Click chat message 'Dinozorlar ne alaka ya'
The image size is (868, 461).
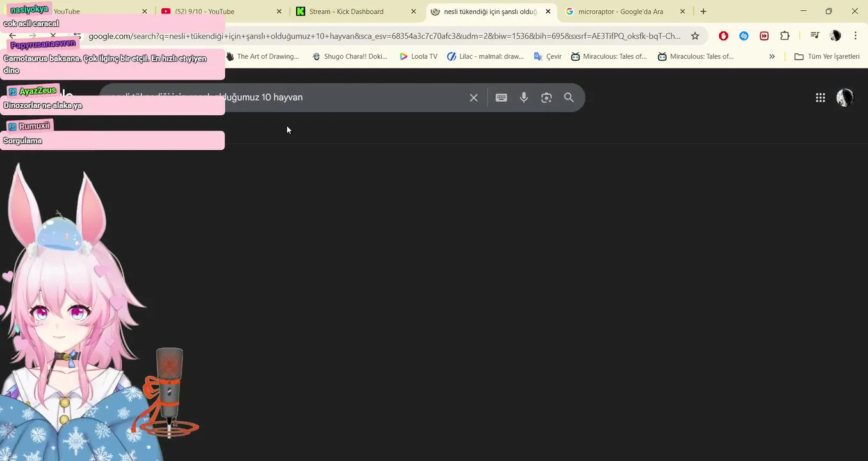pyautogui.click(x=43, y=106)
